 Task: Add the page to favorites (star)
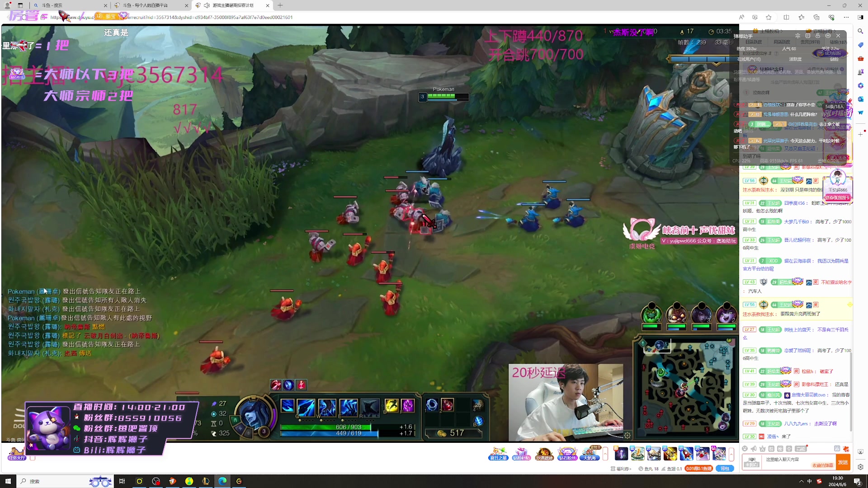pyautogui.click(x=769, y=17)
